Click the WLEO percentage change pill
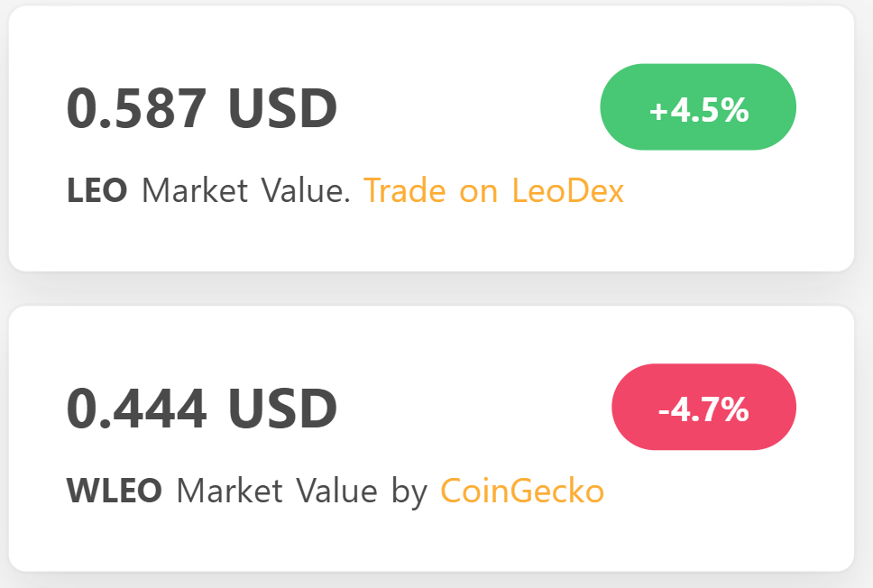The height and width of the screenshot is (588, 873). (703, 407)
